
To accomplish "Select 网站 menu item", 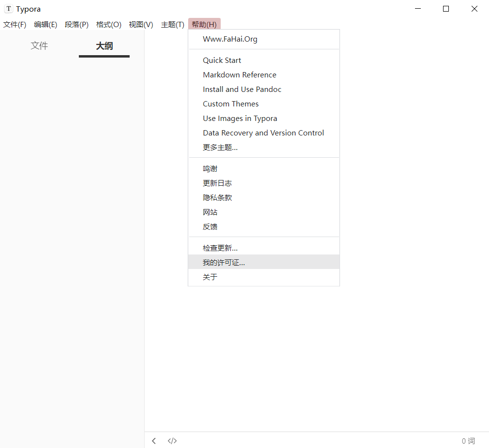I will (264, 212).
